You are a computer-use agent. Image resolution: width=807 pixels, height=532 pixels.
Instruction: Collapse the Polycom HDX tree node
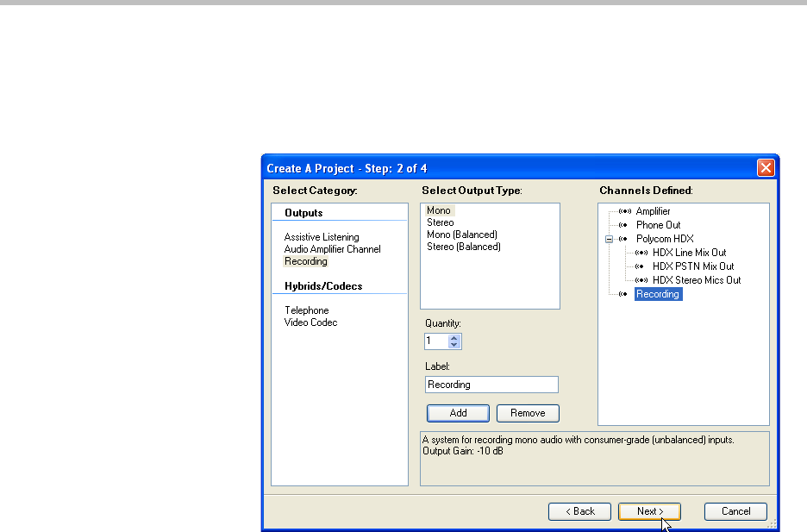(609, 239)
